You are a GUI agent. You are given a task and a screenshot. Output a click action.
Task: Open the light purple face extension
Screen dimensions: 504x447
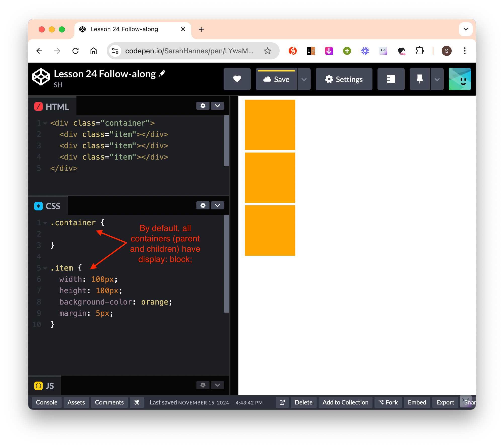coord(383,51)
